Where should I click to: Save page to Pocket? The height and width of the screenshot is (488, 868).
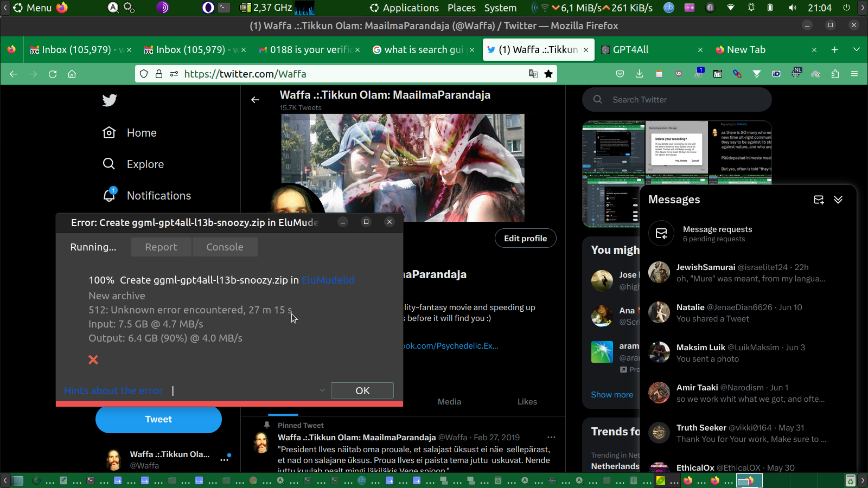(620, 74)
